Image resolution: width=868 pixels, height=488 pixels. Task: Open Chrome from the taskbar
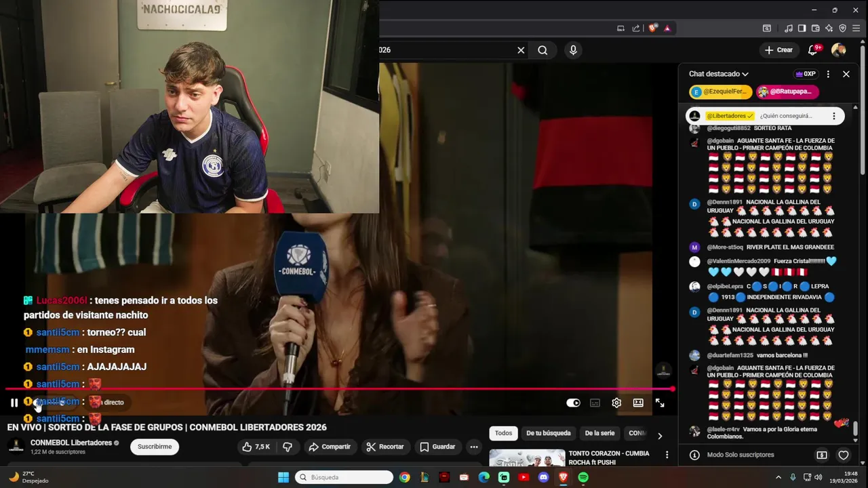click(x=405, y=477)
